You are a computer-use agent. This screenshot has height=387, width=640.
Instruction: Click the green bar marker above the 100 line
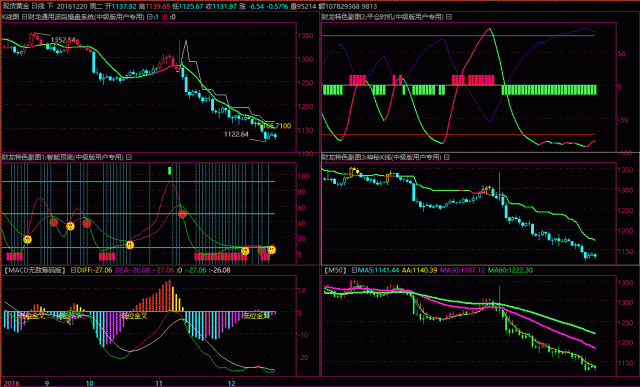pyautogui.click(x=169, y=170)
